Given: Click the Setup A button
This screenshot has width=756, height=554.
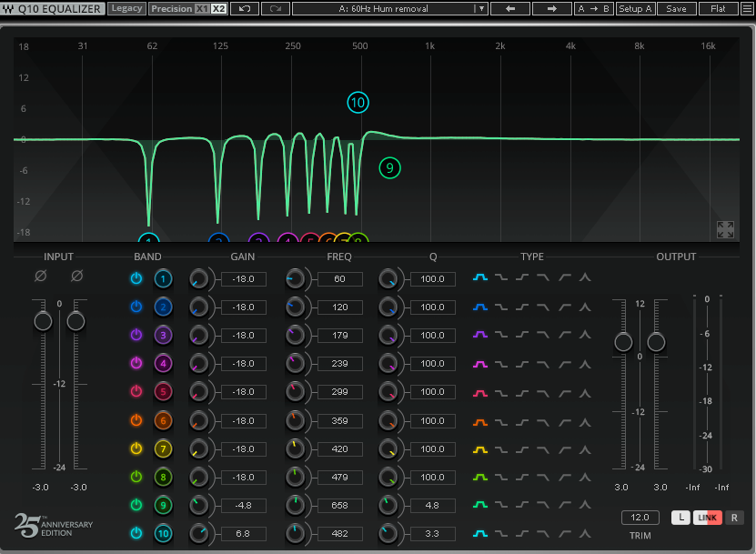Looking at the screenshot, I should point(635,9).
